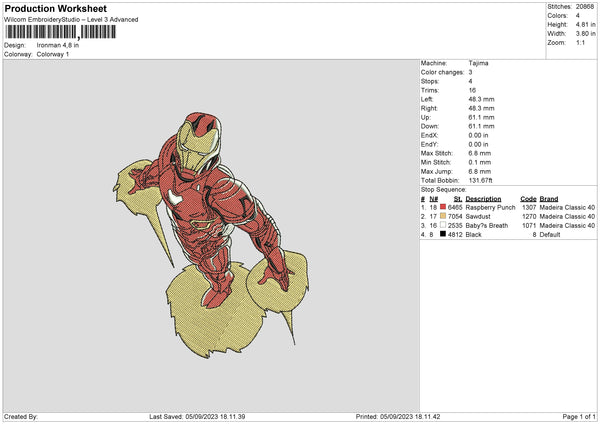The height and width of the screenshot is (424, 600).
Task: Click the Code column header
Action: tap(528, 198)
